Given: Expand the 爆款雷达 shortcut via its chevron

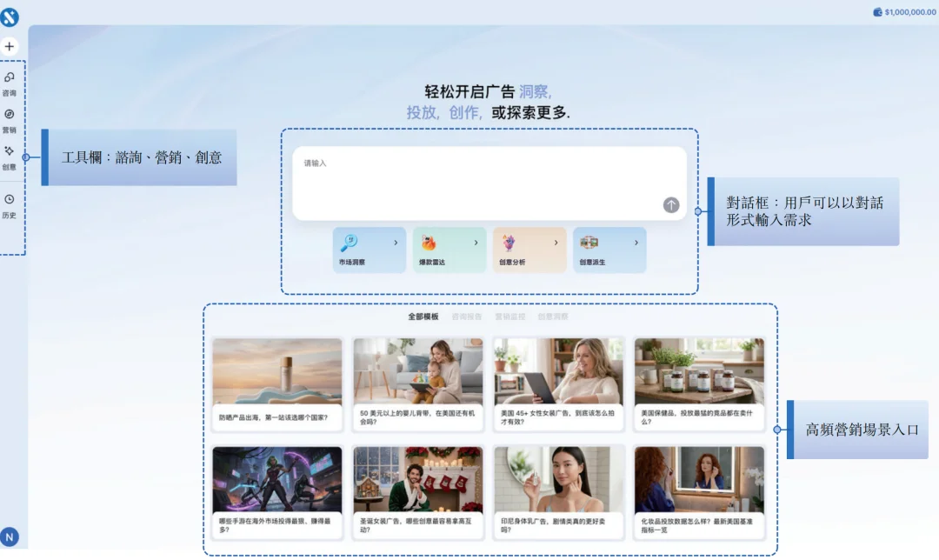Looking at the screenshot, I should pos(476,241).
